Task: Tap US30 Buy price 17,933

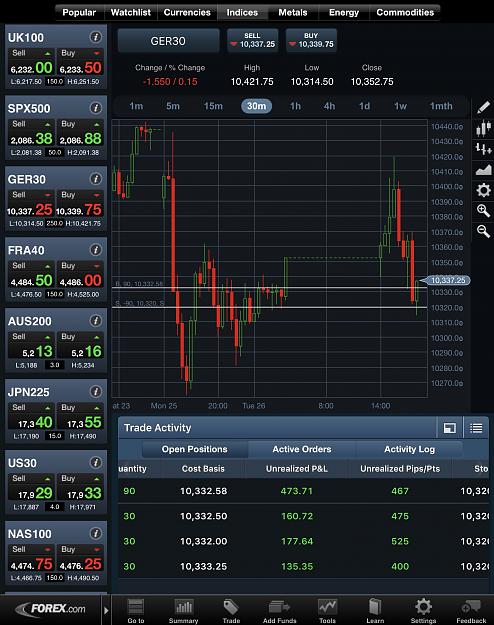Action: pyautogui.click(x=81, y=488)
